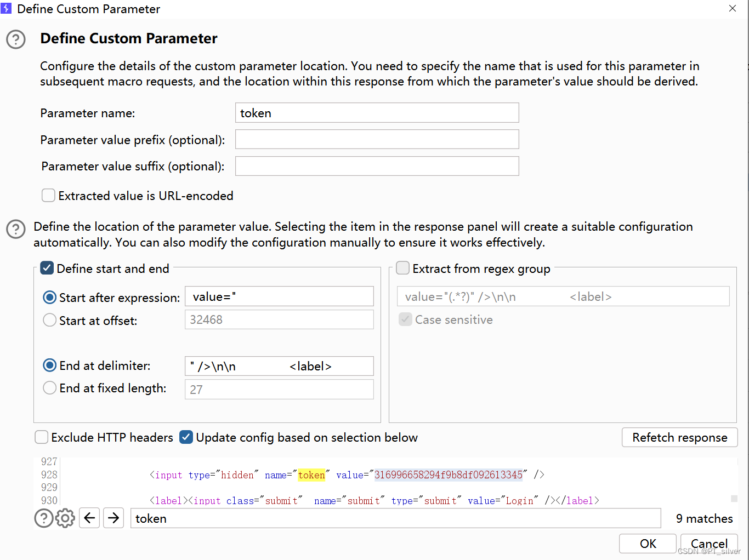Click the Cancel button
This screenshot has height=560, width=749.
click(709, 544)
